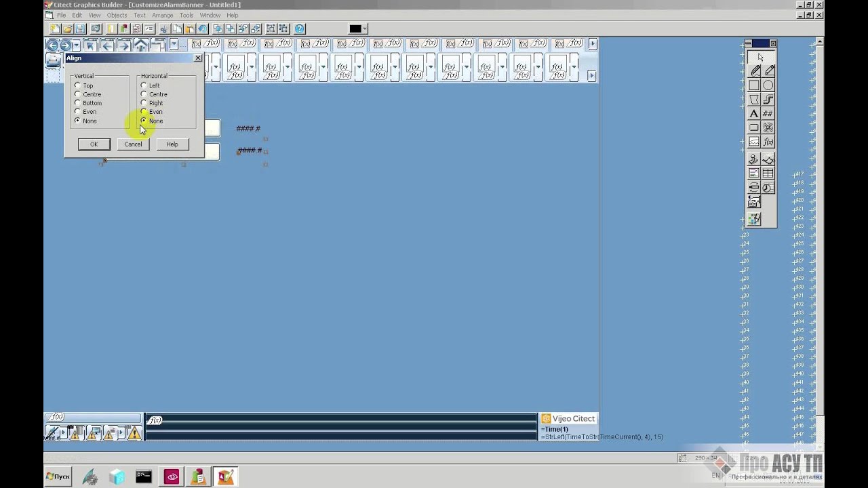Select the Symbol Set fan tool

tap(768, 127)
